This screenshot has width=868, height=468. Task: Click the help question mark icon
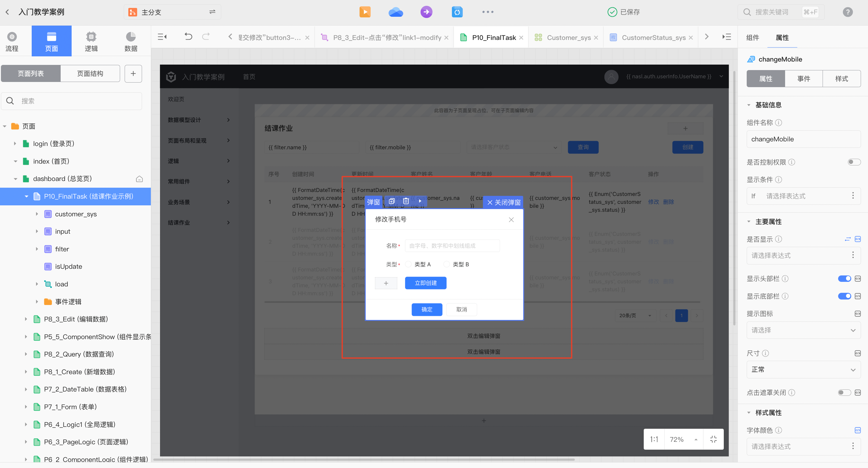(848, 12)
